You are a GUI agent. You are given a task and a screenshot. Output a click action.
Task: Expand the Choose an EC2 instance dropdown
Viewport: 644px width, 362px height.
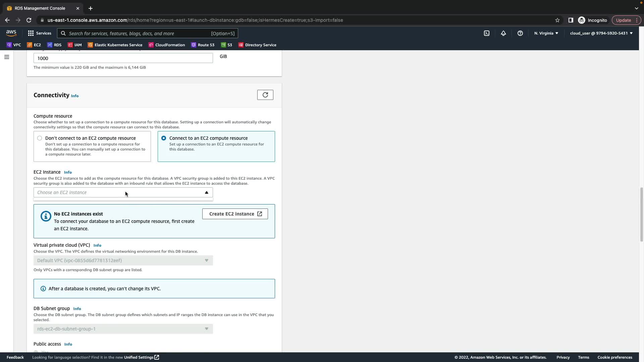point(123,192)
